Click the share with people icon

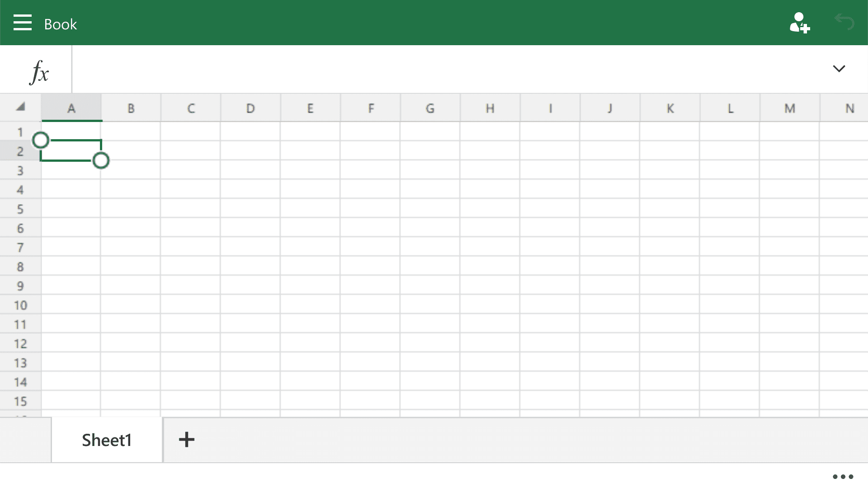[x=799, y=23]
